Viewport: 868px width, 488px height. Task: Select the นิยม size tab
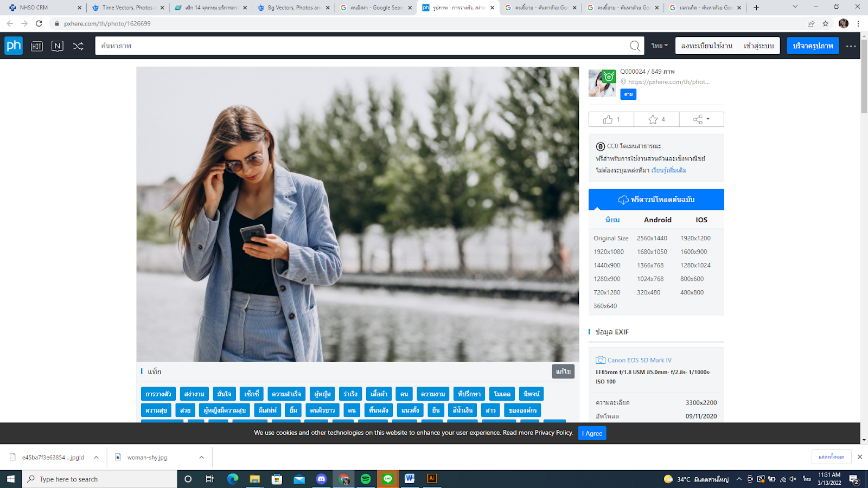pyautogui.click(x=612, y=220)
